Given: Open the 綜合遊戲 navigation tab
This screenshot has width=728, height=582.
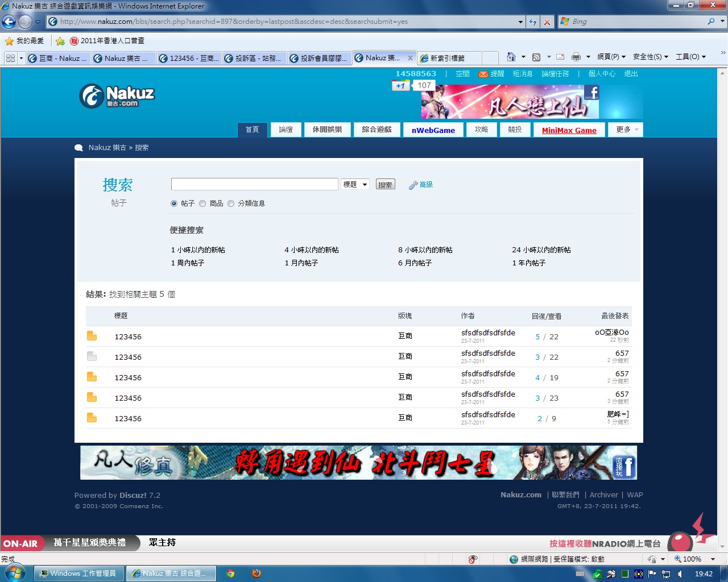Looking at the screenshot, I should 377,130.
